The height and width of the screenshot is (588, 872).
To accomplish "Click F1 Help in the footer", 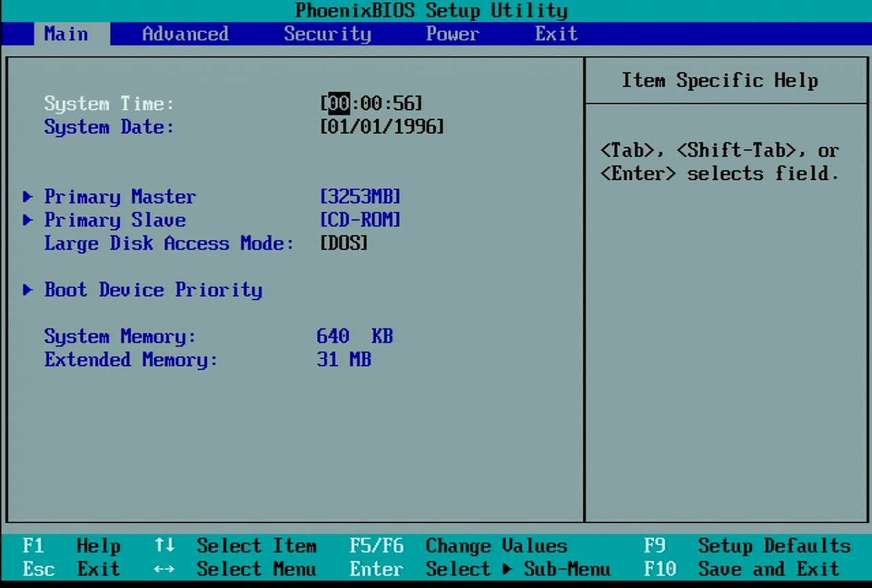I will (x=72, y=546).
